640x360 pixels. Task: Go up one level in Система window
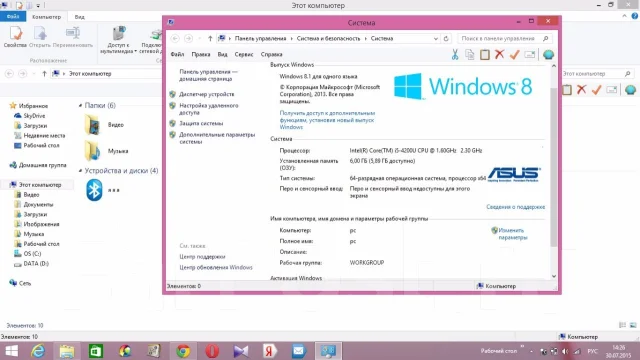210,38
